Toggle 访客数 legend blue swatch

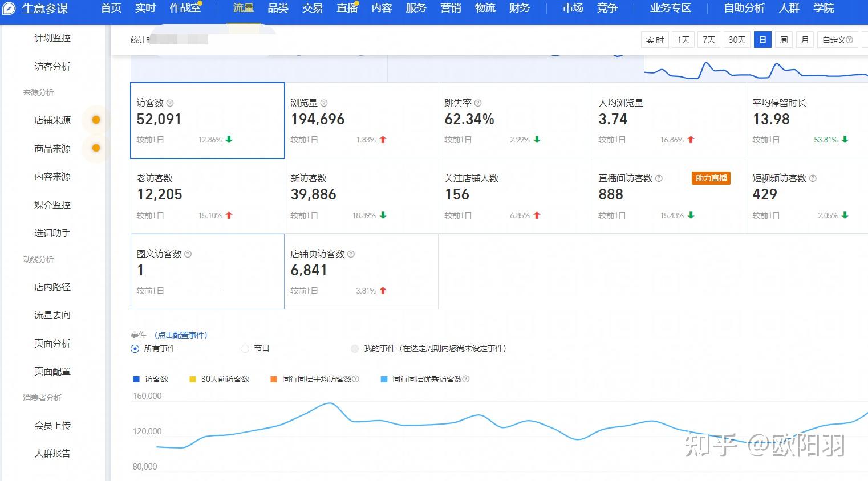point(136,379)
